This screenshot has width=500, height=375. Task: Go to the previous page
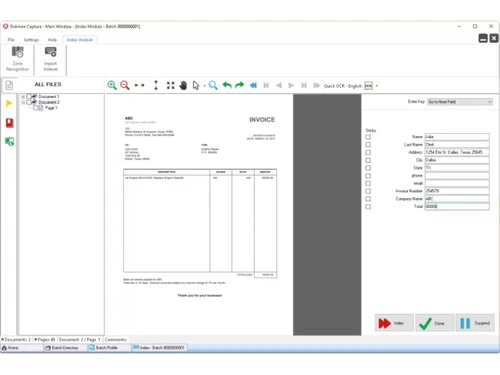click(x=279, y=85)
